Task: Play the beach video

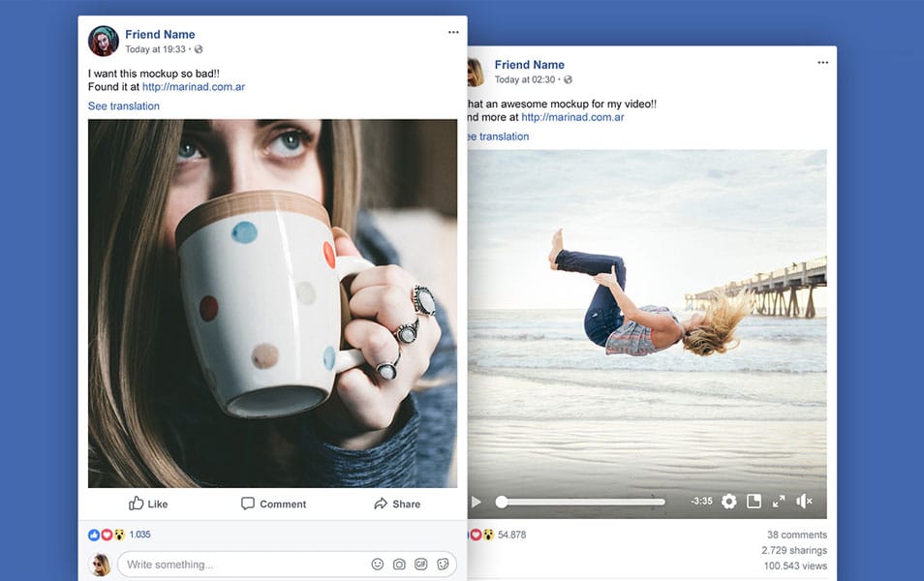Action: click(x=476, y=502)
